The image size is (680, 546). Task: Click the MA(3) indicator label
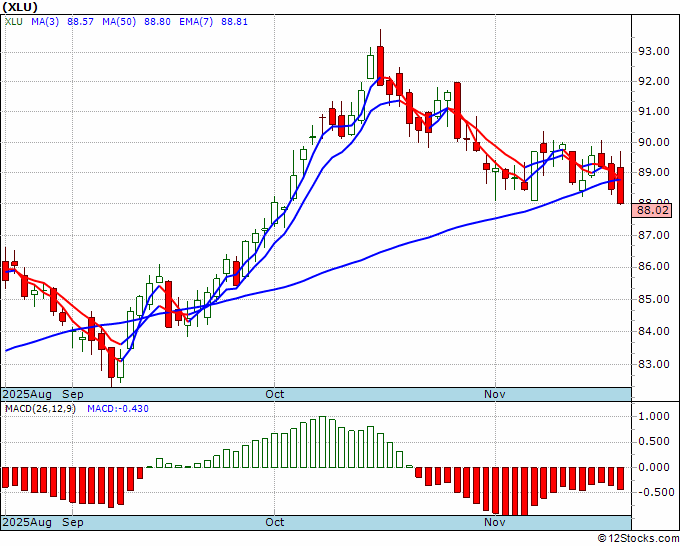click(x=45, y=22)
